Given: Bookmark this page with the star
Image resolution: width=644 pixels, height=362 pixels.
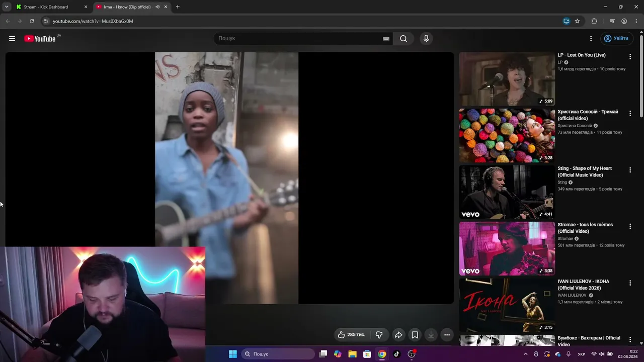Looking at the screenshot, I should tap(577, 21).
